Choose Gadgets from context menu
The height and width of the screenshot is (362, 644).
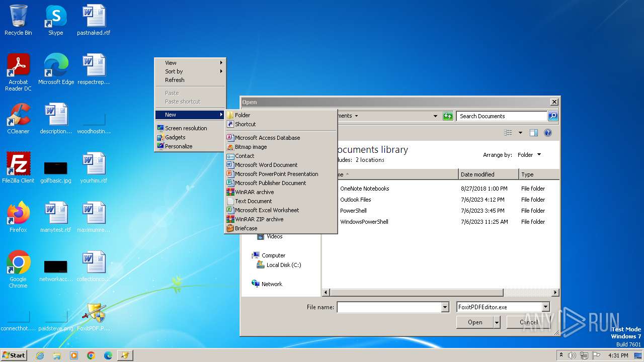(190, 137)
